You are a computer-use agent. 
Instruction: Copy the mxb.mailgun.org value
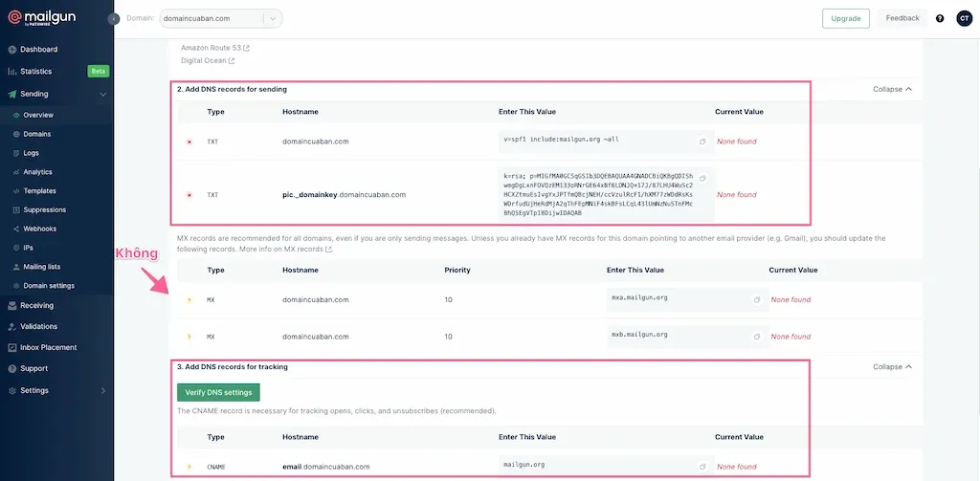[757, 337]
